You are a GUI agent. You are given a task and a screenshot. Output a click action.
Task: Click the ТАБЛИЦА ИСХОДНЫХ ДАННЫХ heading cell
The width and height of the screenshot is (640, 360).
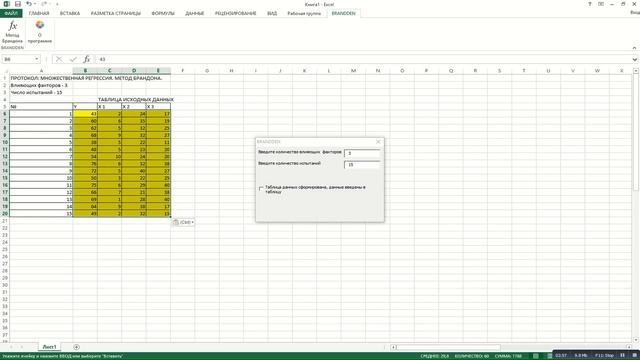[136, 99]
